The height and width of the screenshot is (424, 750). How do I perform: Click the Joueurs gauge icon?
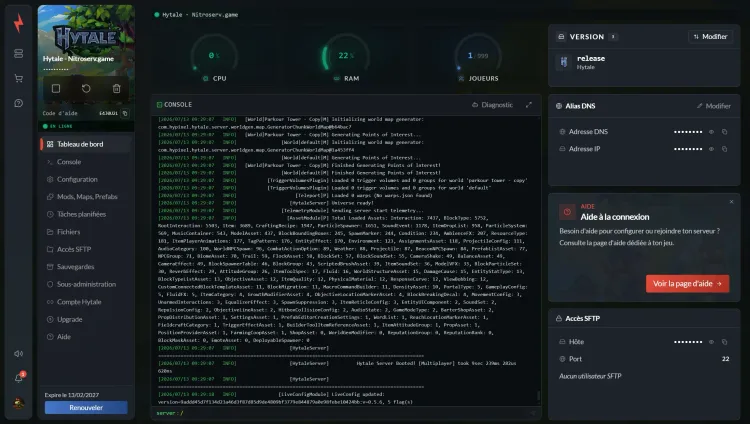pyautogui.click(x=461, y=78)
